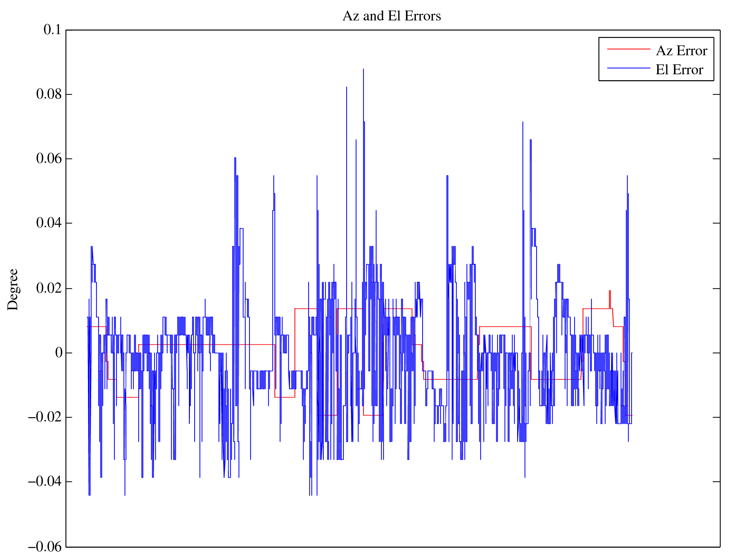
Task: Click the 0.1 y-axis tick label
Action: (52, 30)
